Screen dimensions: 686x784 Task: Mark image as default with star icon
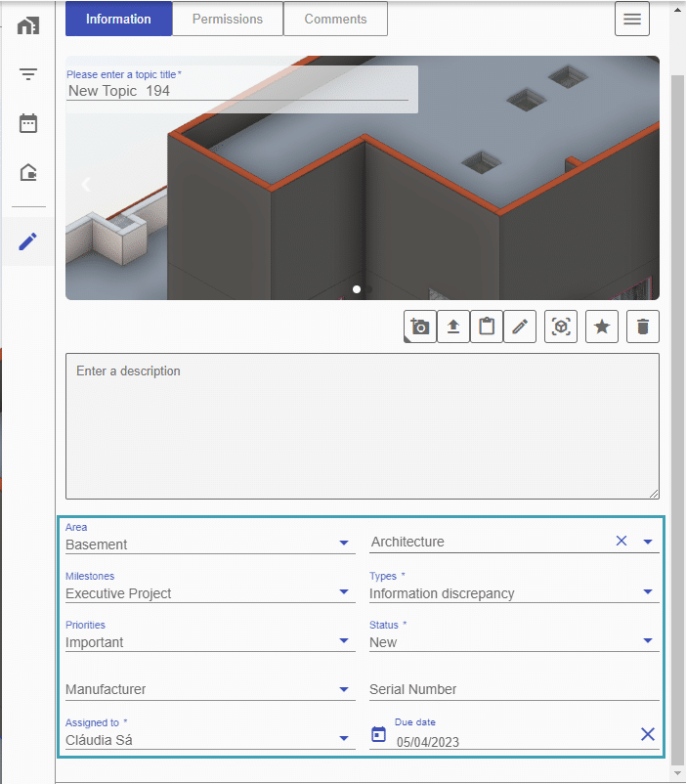coord(602,327)
